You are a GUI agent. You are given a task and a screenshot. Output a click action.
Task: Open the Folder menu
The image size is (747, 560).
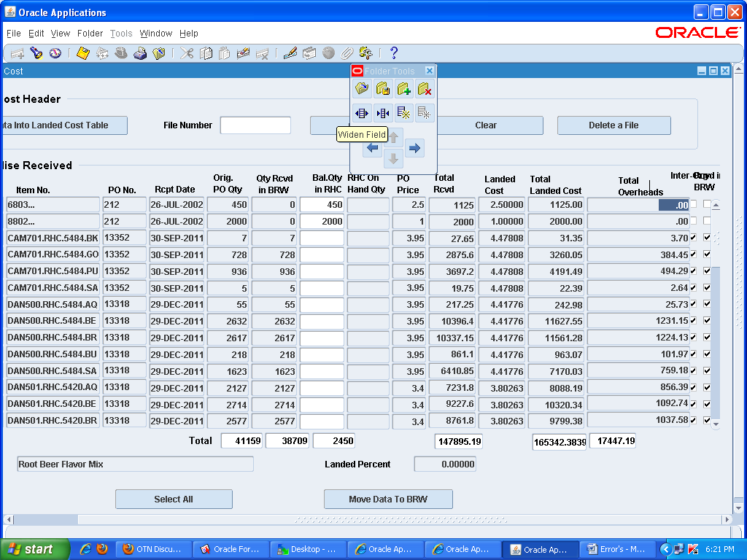click(90, 34)
